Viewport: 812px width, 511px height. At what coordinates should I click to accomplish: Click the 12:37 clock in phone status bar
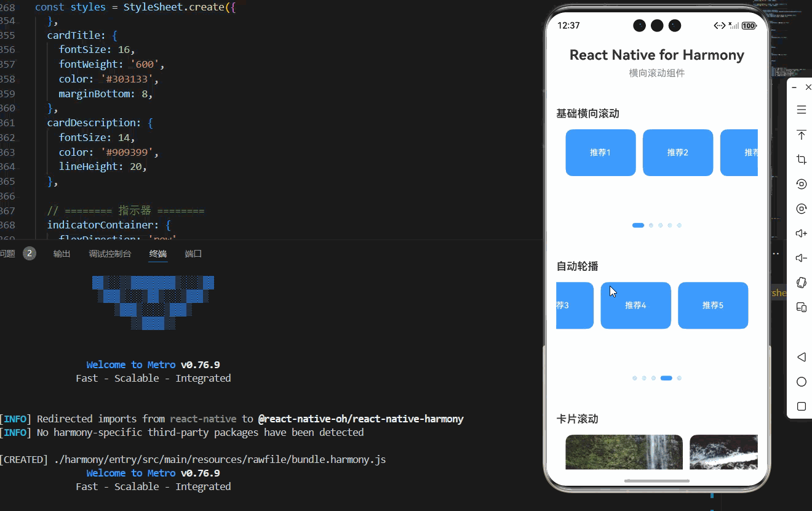click(568, 26)
